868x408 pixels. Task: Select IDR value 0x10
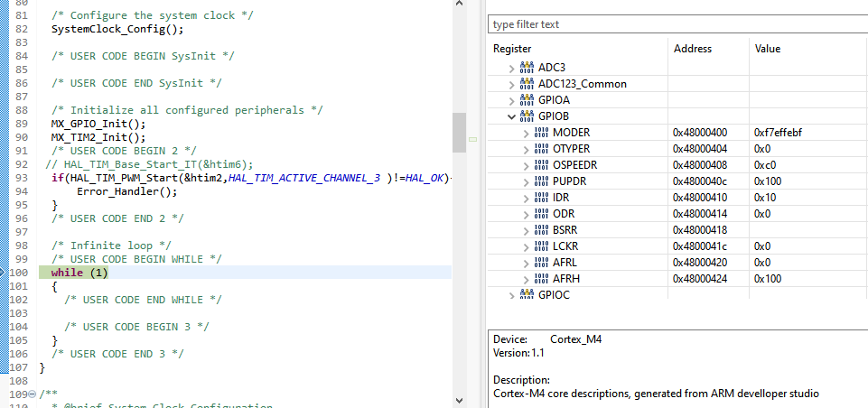[x=765, y=198]
